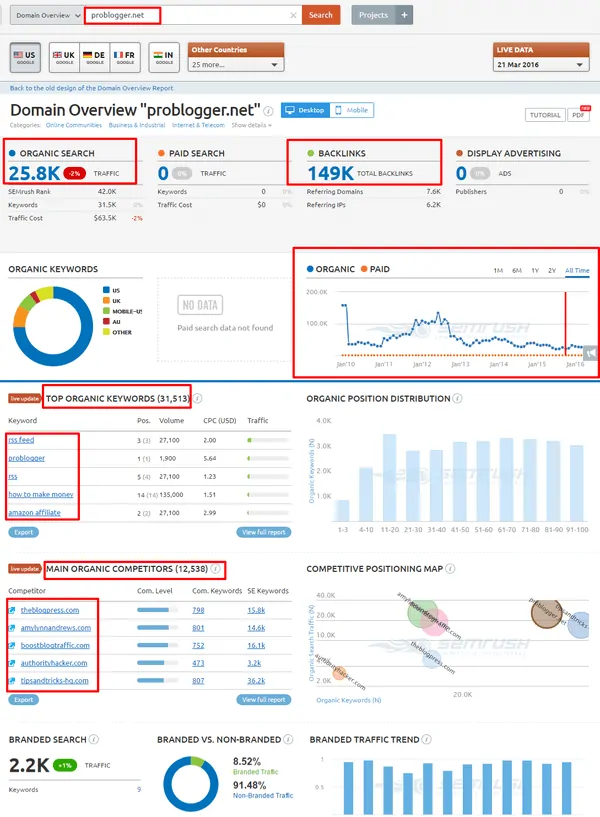Click the orange UK legend swatch

pos(106,301)
